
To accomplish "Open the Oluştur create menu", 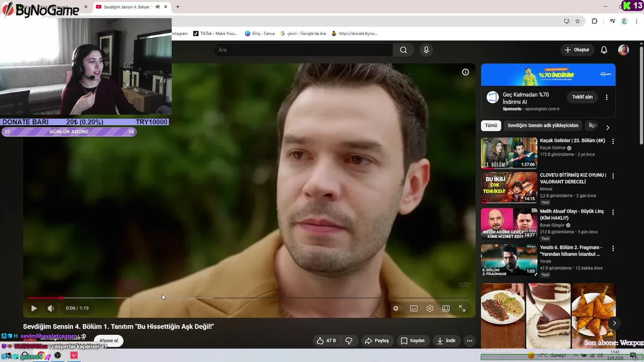I will pos(577,50).
